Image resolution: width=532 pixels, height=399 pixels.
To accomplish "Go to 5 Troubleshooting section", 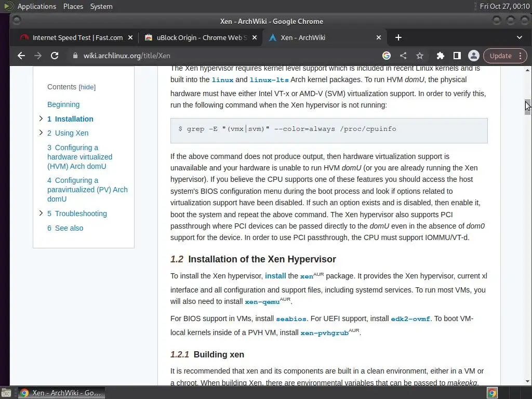I will tap(77, 214).
